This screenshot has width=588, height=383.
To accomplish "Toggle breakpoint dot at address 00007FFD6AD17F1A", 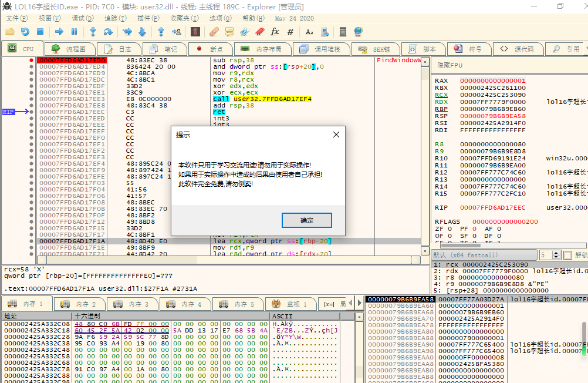I will click(31, 241).
